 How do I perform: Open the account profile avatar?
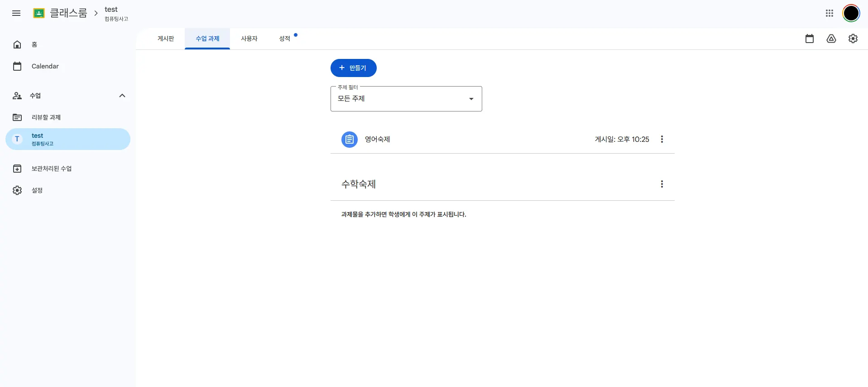[x=851, y=13]
